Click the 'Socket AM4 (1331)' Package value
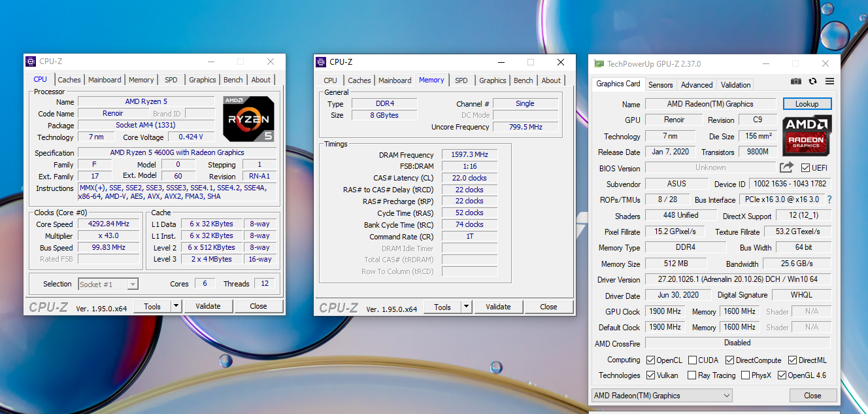The width and height of the screenshot is (868, 414). click(x=146, y=125)
